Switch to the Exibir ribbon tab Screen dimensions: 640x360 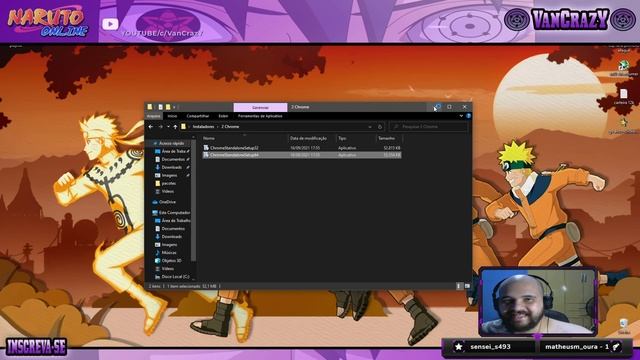[223, 116]
